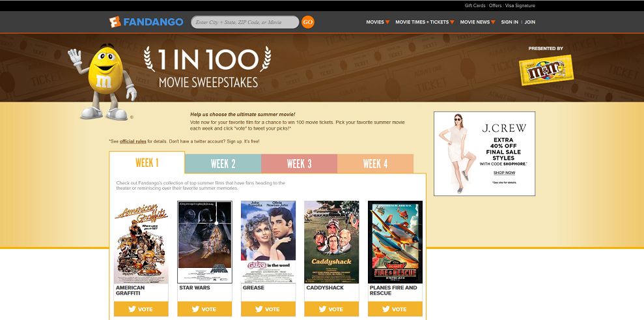The width and height of the screenshot is (644, 320).
Task: Expand the Movies dropdown arrow
Action: pos(387,22)
